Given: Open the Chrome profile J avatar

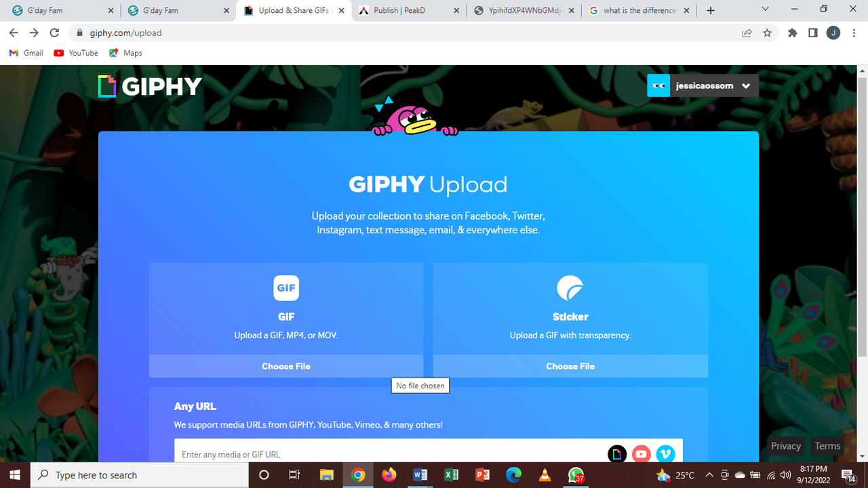Looking at the screenshot, I should click(x=833, y=33).
